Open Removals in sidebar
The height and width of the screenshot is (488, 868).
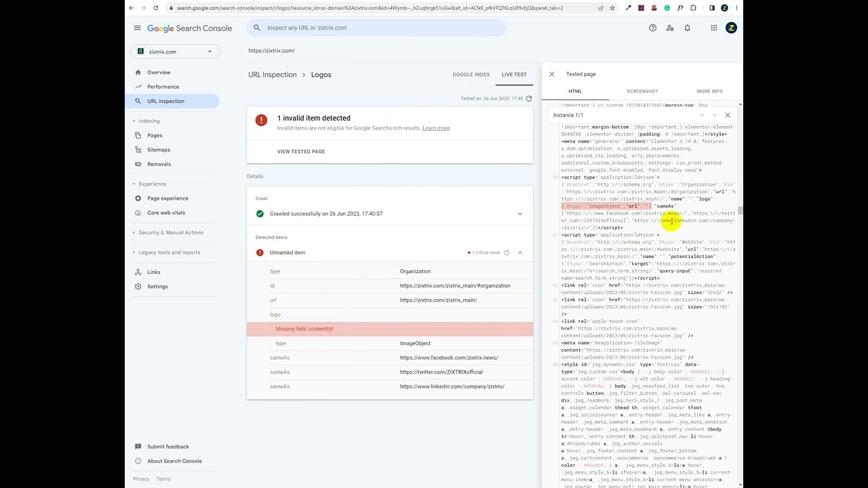(159, 164)
